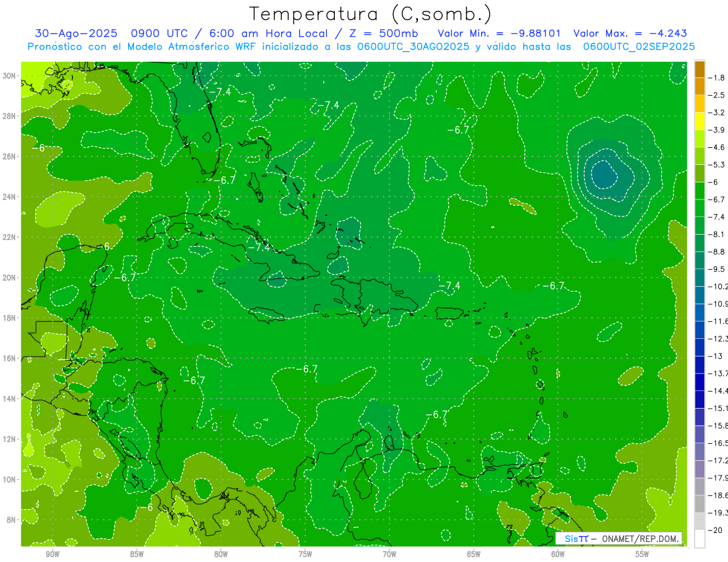
Task: Pick the teal swatch between -9.5 and -10.2
Action: coord(699,278)
